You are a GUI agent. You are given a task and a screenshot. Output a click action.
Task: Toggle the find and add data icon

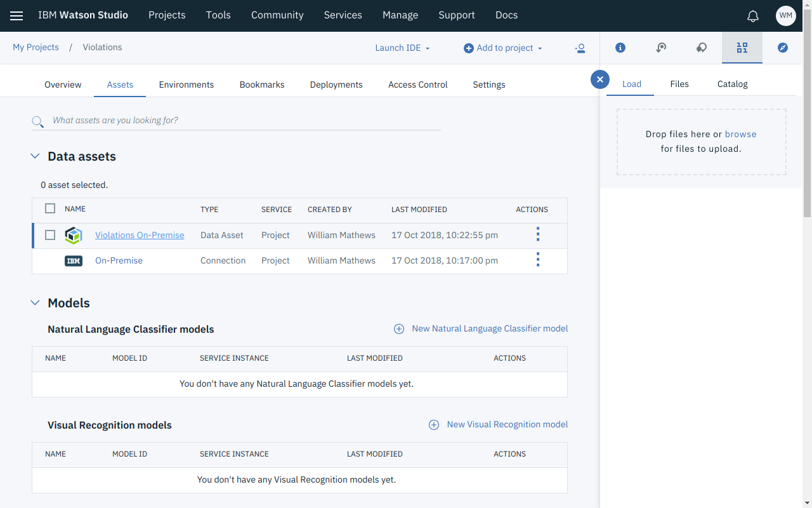tap(742, 48)
